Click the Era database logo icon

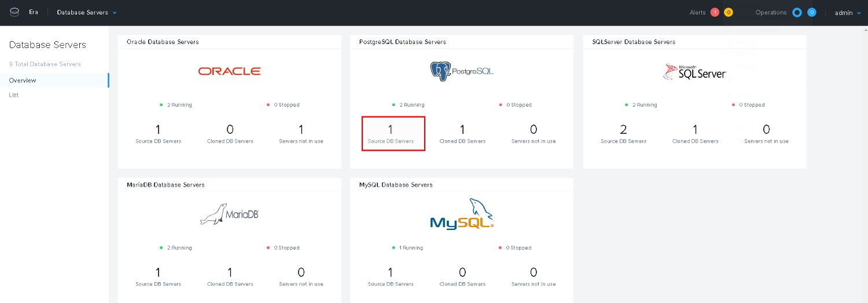tap(14, 12)
